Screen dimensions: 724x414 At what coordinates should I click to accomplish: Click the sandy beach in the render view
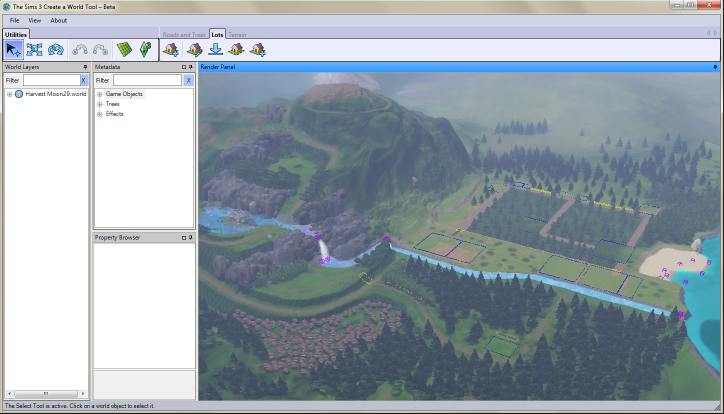tap(670, 262)
